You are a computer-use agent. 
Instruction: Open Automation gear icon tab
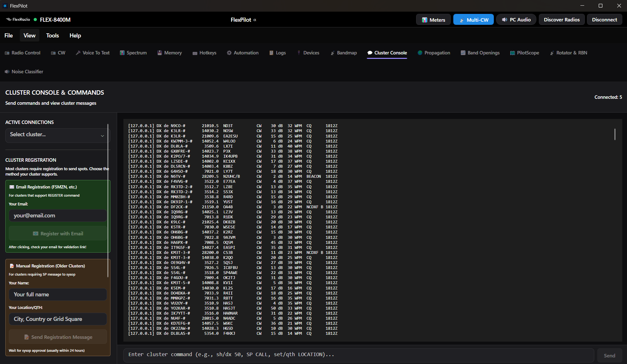(229, 53)
